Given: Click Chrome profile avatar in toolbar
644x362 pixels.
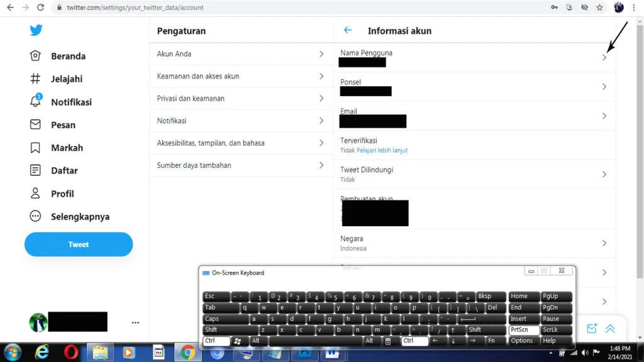Looking at the screenshot, I should [619, 8].
